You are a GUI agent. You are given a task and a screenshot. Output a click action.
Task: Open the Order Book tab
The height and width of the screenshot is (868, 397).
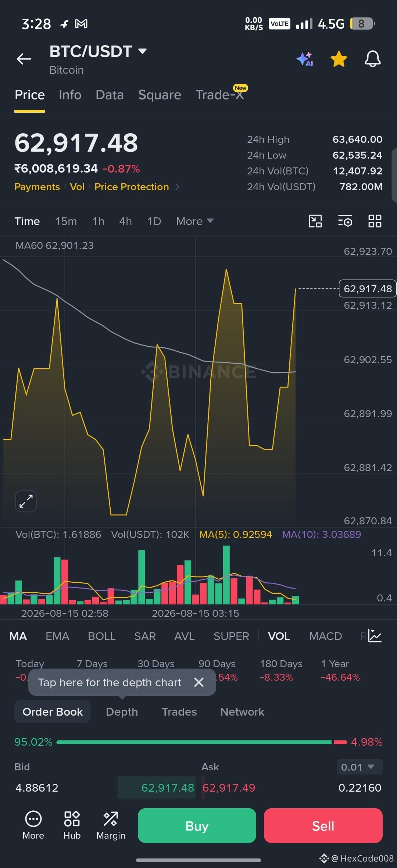click(x=53, y=712)
